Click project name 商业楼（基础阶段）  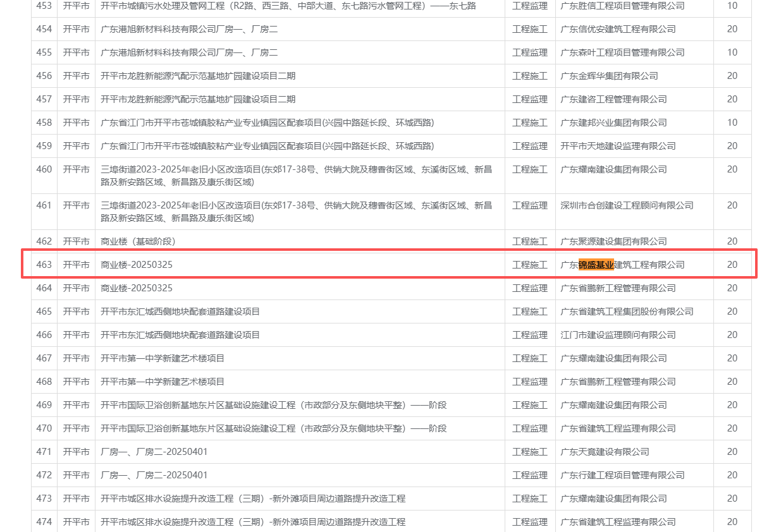[x=138, y=241]
